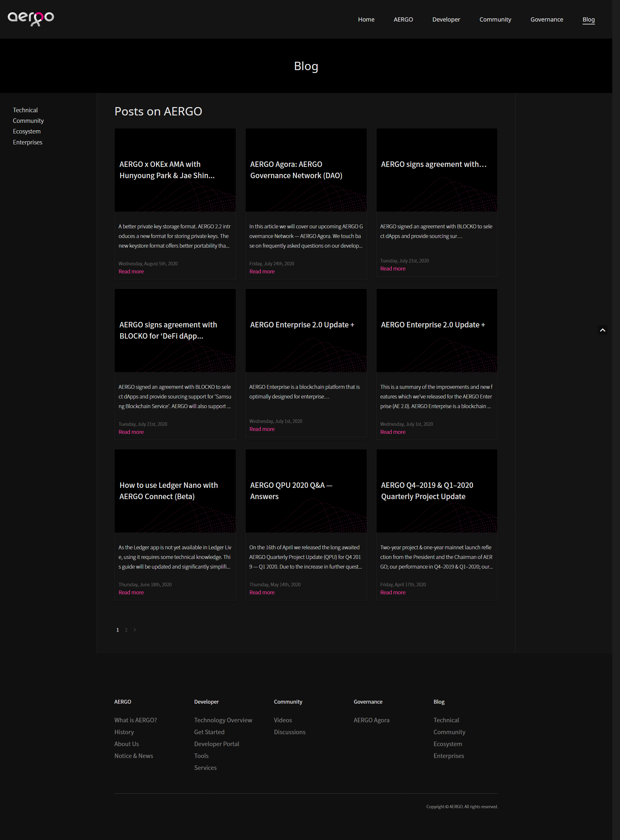Go to next page arrow in pagination
The height and width of the screenshot is (840, 620).
[135, 630]
